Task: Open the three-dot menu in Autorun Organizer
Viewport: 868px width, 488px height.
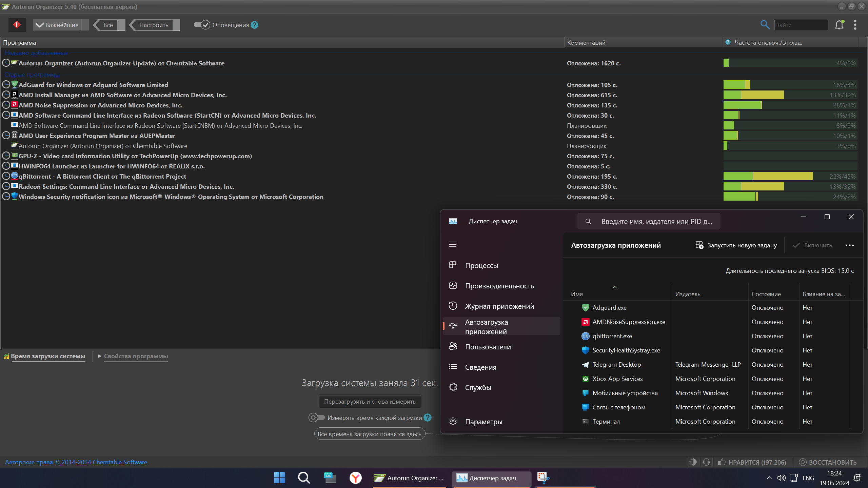Action: pyautogui.click(x=855, y=25)
